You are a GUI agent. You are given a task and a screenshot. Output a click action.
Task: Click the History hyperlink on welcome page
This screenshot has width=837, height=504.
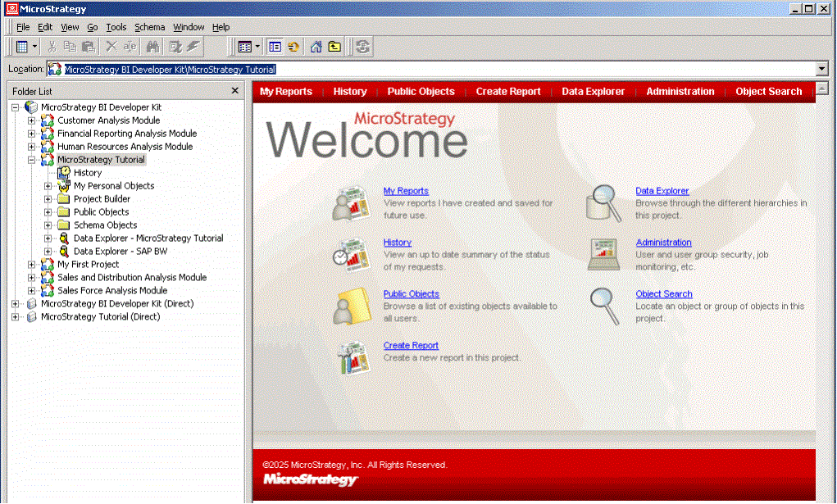coord(397,243)
